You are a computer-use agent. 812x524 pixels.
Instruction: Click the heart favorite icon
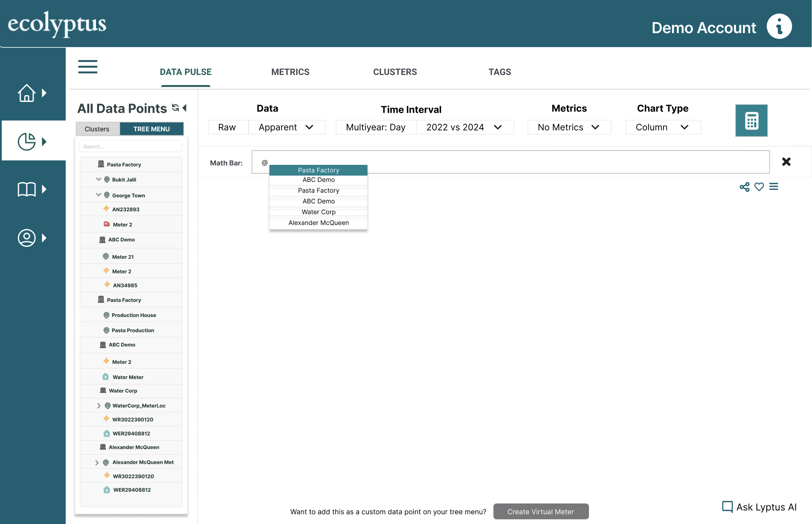pyautogui.click(x=759, y=187)
